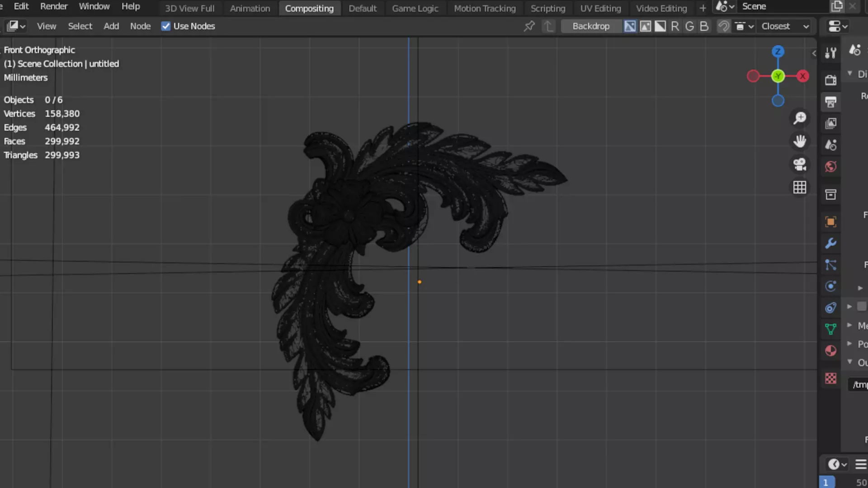Open the Node menu in header
Image resolution: width=868 pixels, height=488 pixels.
point(140,26)
